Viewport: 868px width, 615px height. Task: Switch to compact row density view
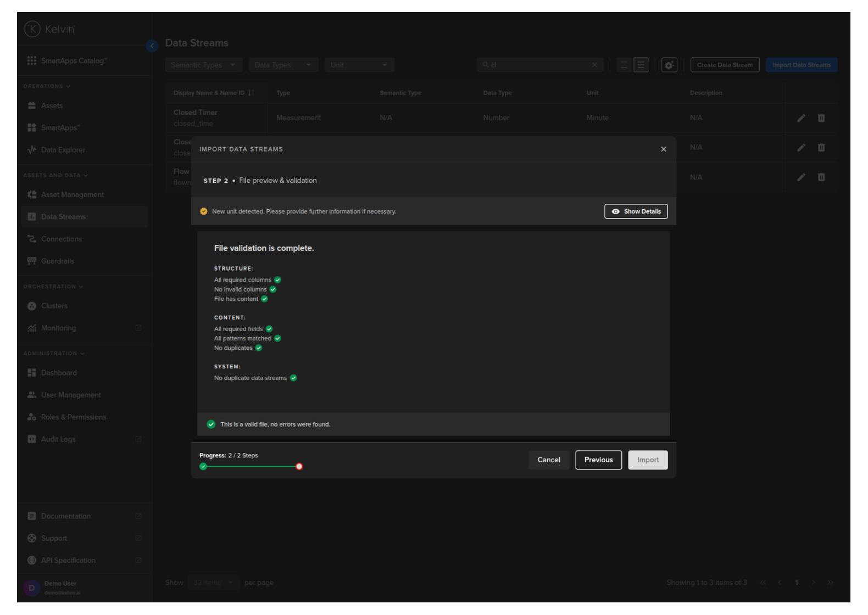tap(624, 65)
